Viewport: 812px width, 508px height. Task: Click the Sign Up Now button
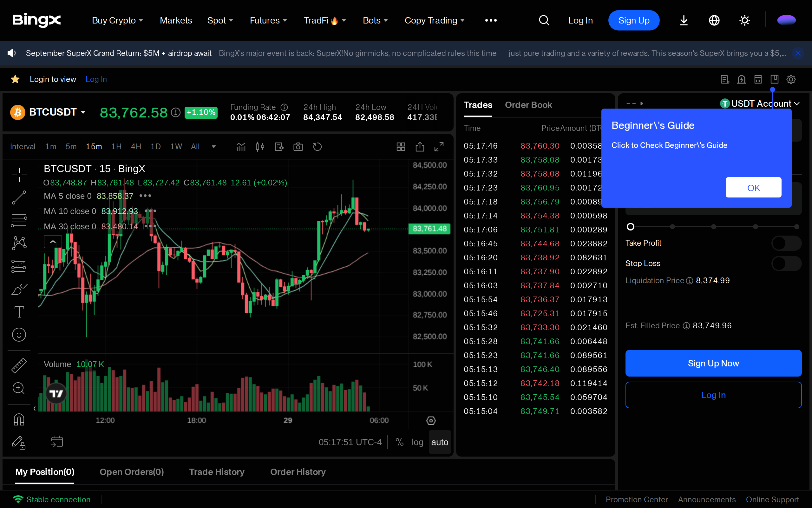[x=713, y=363]
